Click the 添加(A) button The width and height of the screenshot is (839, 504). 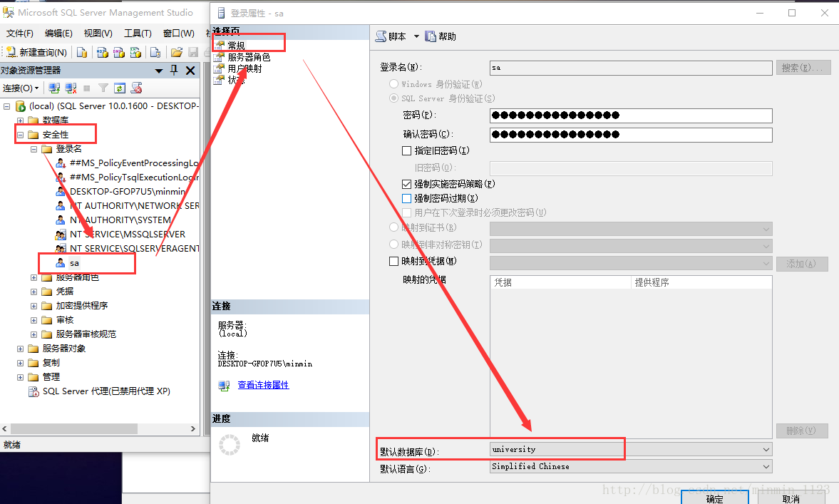(x=802, y=264)
